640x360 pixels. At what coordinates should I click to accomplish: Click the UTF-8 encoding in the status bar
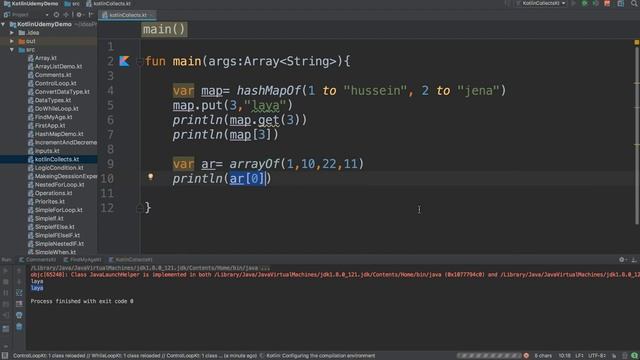596,356
